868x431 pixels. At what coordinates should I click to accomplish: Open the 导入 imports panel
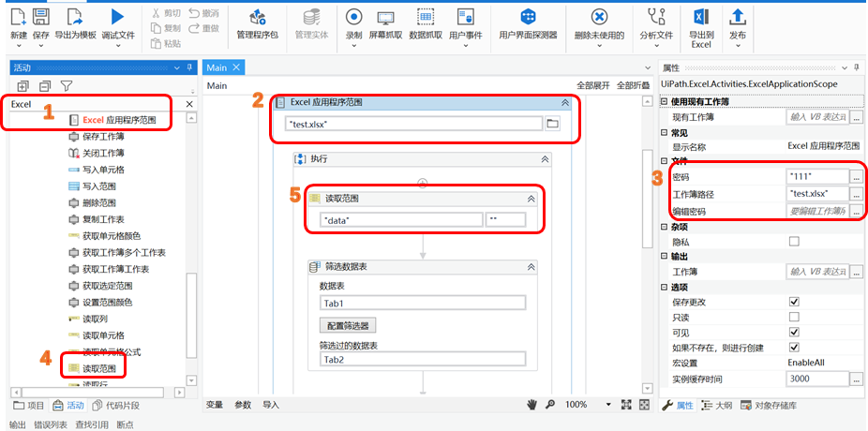point(271,405)
